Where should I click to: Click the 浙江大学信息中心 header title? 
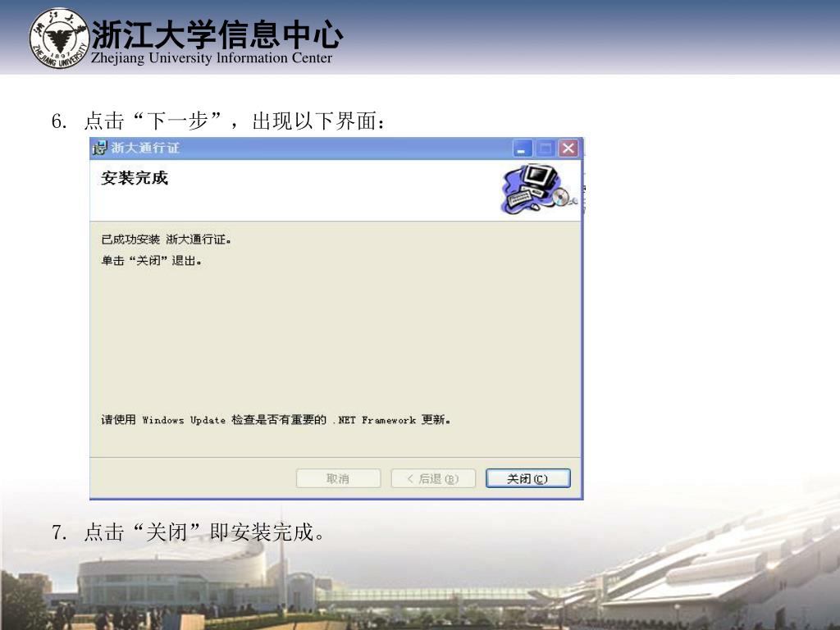pyautogui.click(x=217, y=34)
